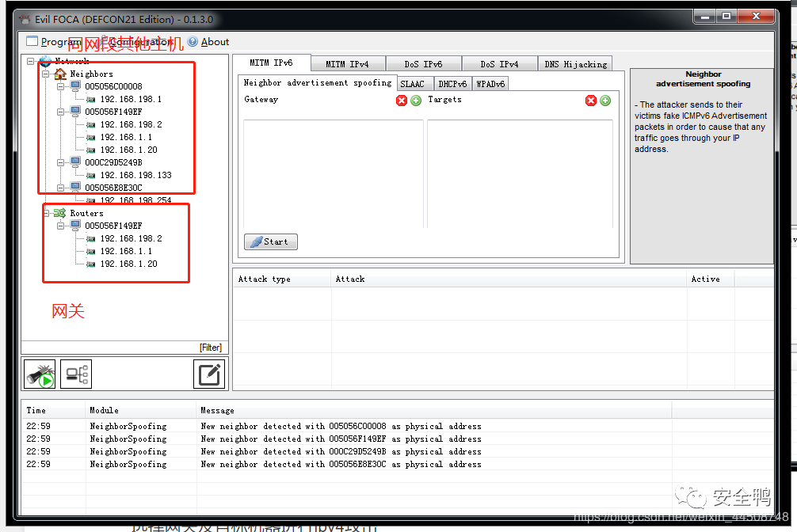The image size is (797, 532).
Task: Start network scan with flashlight play icon
Action: click(40, 374)
